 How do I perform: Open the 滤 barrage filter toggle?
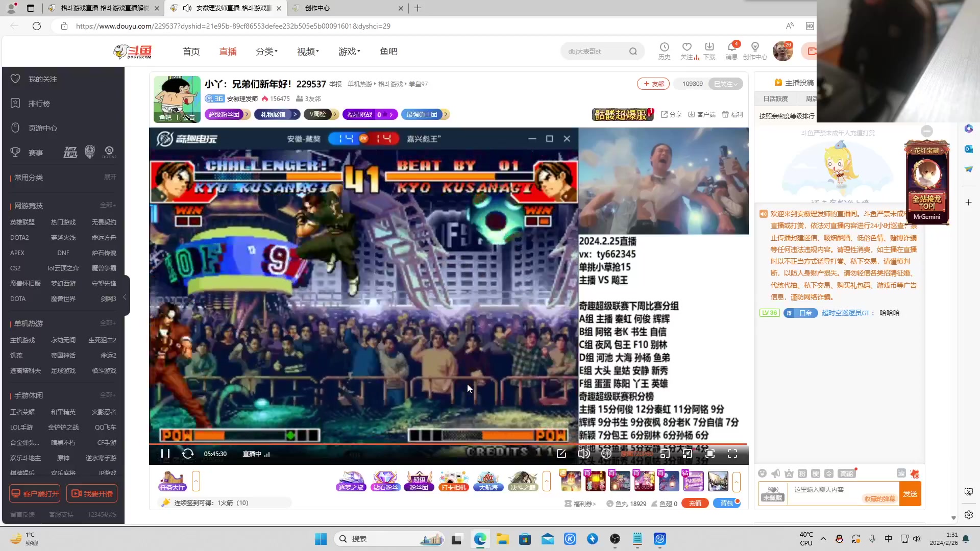902,473
